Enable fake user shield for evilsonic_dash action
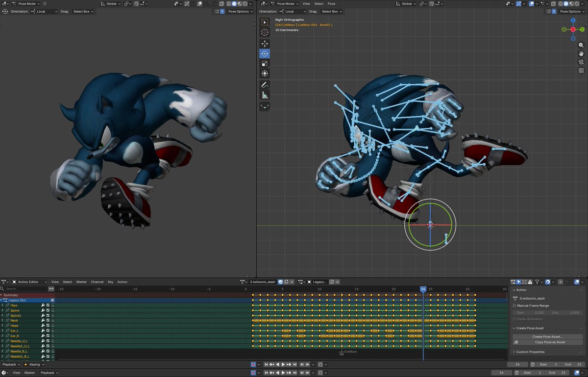The width and height of the screenshot is (588, 377). (x=280, y=282)
